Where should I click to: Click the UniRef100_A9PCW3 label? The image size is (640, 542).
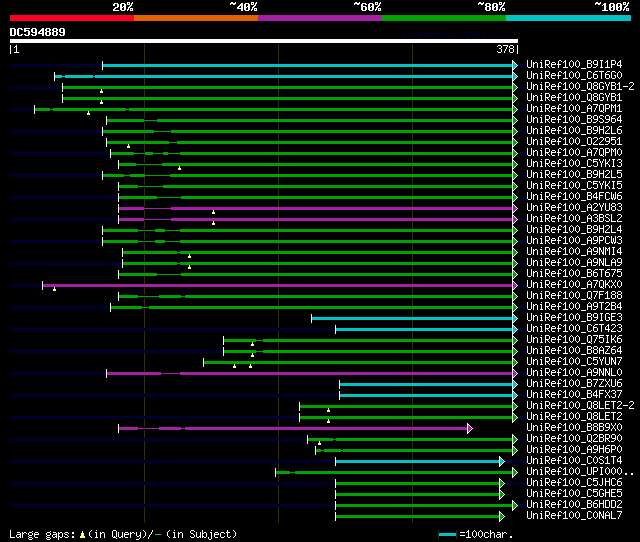(574, 241)
